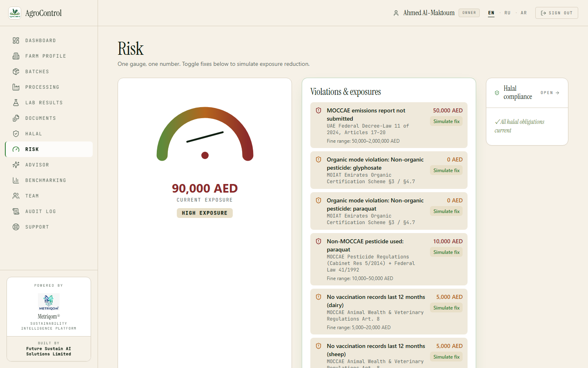Screen dimensions: 588x368
Task: Navigate to Lab Results
Action: pyautogui.click(x=49, y=103)
